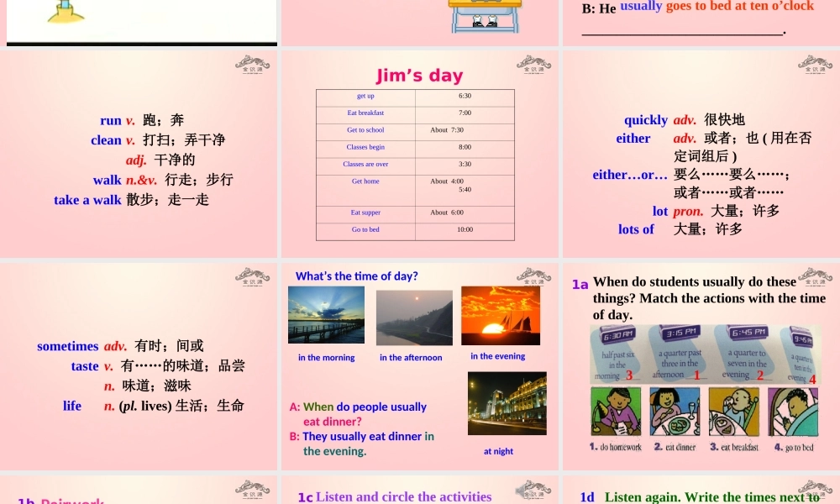Click the word 'quickly'
The image size is (840, 504).
pos(645,120)
